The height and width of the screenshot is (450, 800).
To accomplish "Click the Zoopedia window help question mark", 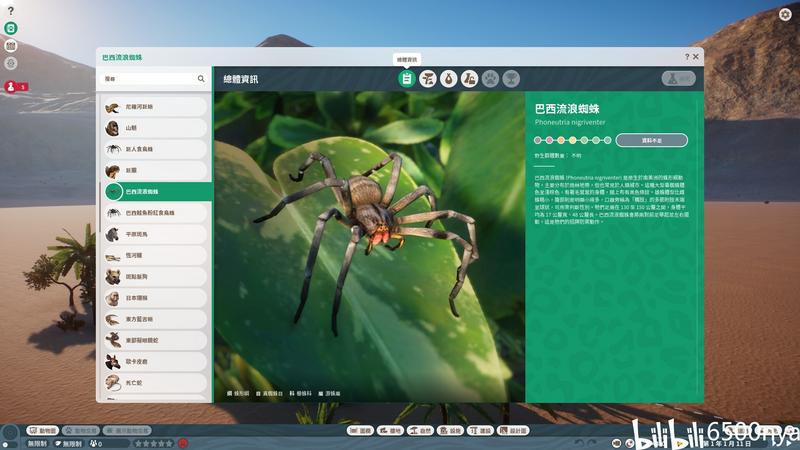I will (687, 57).
